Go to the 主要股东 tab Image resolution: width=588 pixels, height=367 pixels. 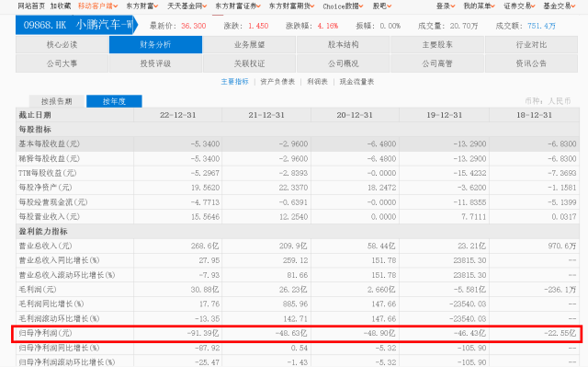click(x=437, y=45)
